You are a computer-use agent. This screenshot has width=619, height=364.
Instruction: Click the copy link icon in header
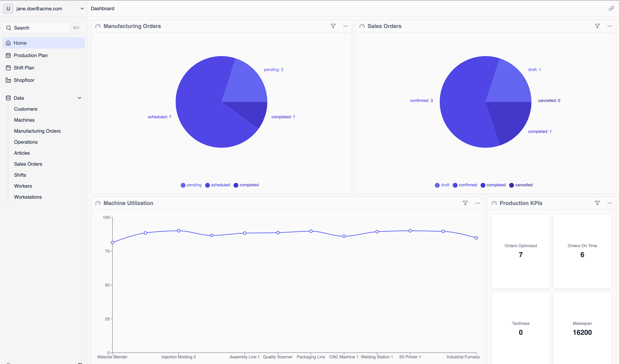(x=611, y=9)
